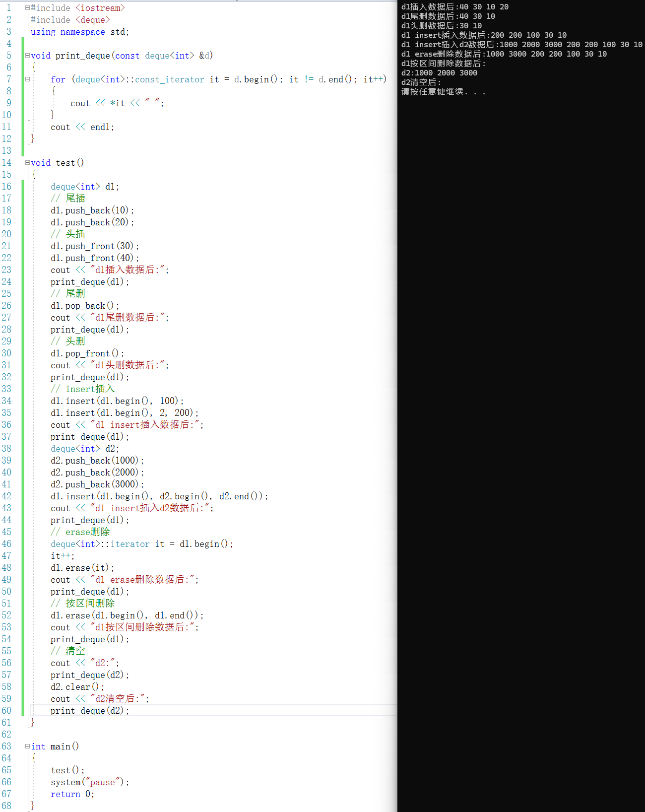This screenshot has height=812, width=645.
Task: Click the '// 按区间删除' comment
Action: [x=83, y=604]
